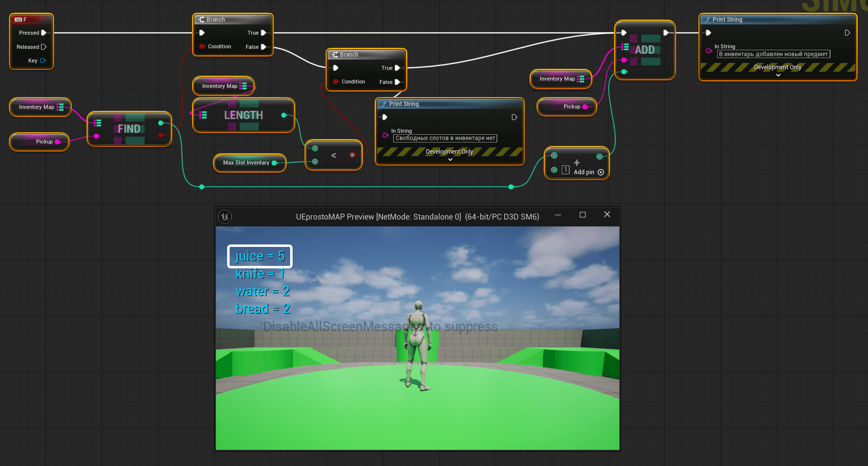Expand the Print String node with 'Свободных слотов' text
The width and height of the screenshot is (868, 466).
450,160
